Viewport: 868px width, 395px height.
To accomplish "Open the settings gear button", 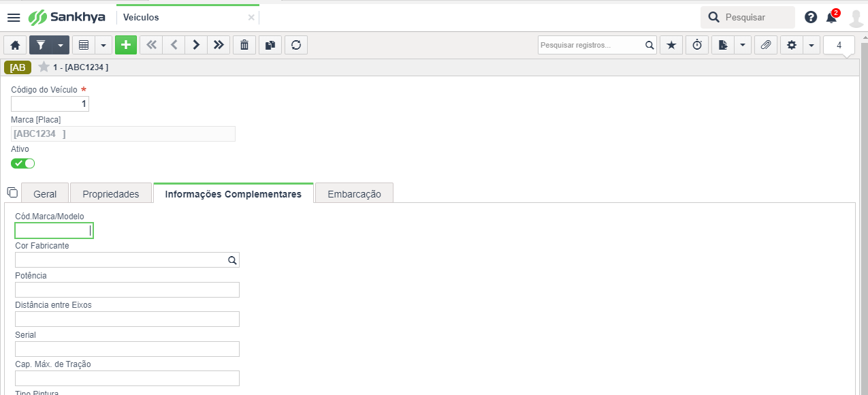I will pos(791,45).
